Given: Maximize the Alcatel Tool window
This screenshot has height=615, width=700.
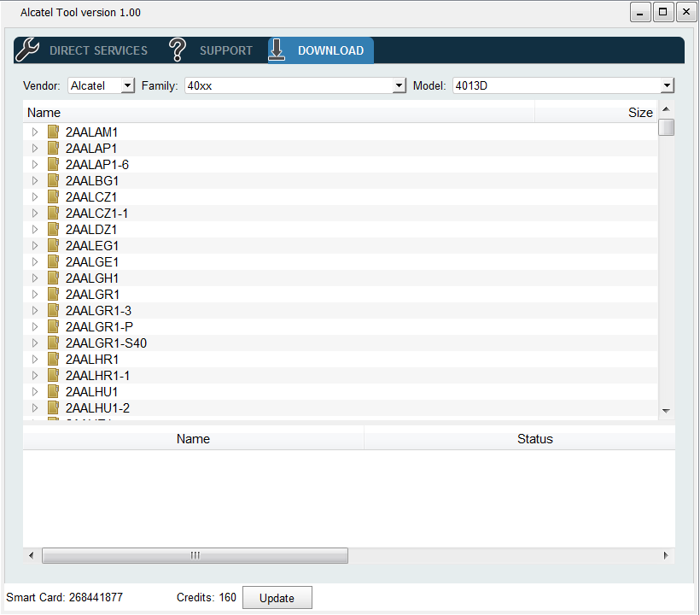Looking at the screenshot, I should coord(663,12).
